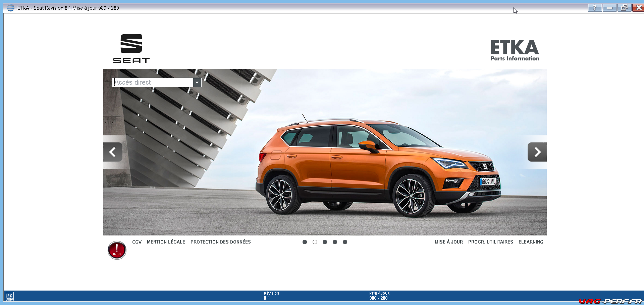Minimize the ETKA window
This screenshot has height=305, width=644.
point(609,8)
